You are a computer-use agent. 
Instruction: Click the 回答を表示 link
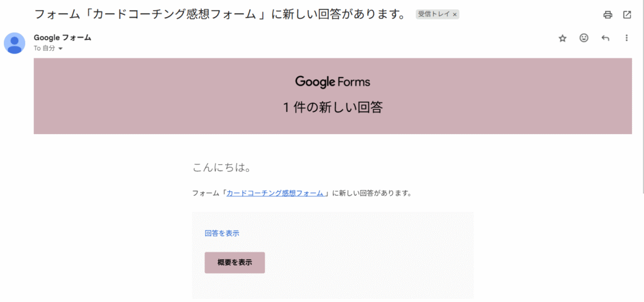click(x=221, y=233)
